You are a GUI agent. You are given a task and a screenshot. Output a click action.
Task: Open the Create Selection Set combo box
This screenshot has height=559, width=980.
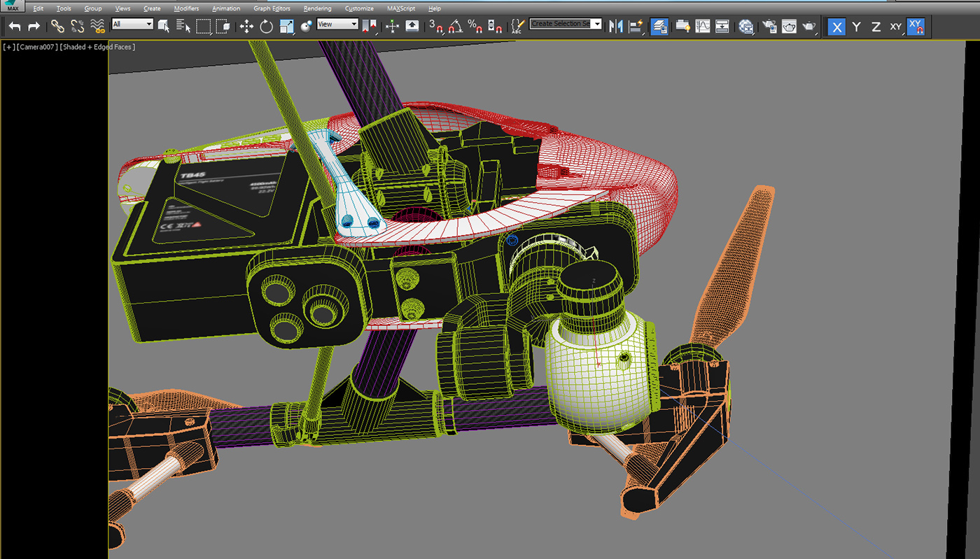[x=566, y=23]
